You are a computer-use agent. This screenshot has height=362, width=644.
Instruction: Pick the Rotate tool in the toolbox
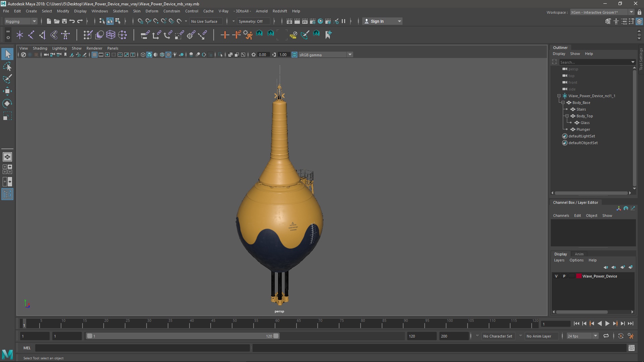7,104
